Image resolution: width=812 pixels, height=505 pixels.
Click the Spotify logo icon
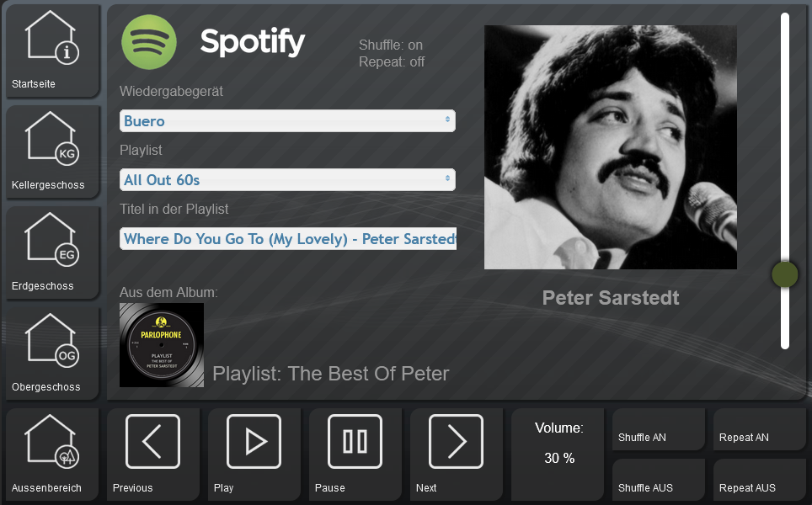[149, 42]
